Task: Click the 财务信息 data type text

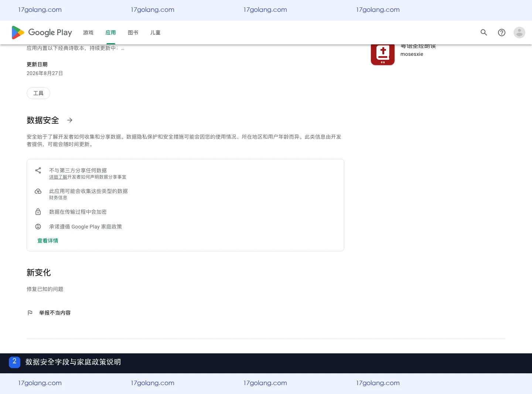Action: [58, 198]
